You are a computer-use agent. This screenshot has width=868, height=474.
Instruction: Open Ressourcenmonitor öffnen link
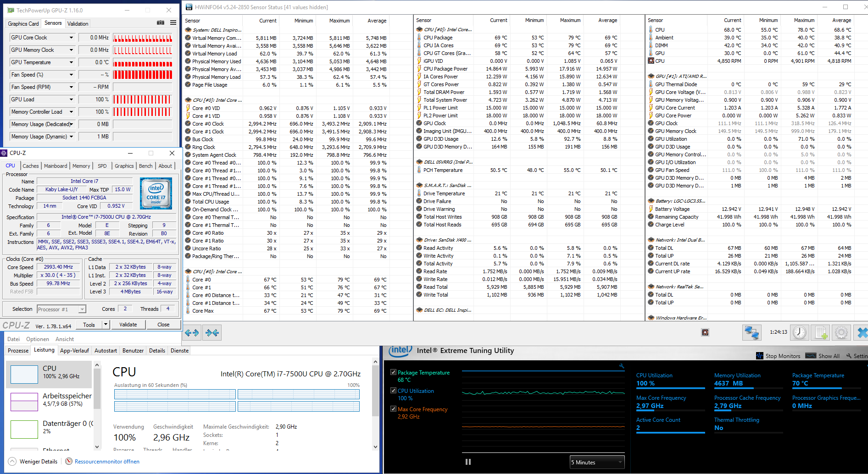tap(107, 462)
